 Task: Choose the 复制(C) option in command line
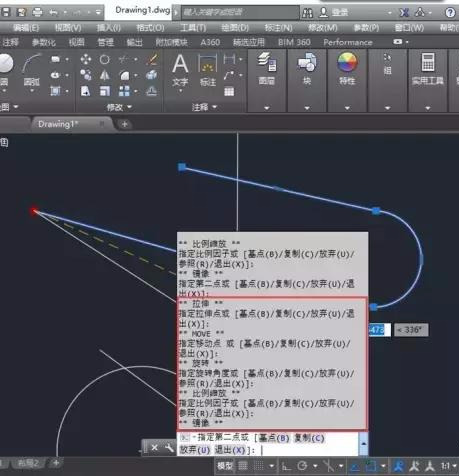pos(309,438)
